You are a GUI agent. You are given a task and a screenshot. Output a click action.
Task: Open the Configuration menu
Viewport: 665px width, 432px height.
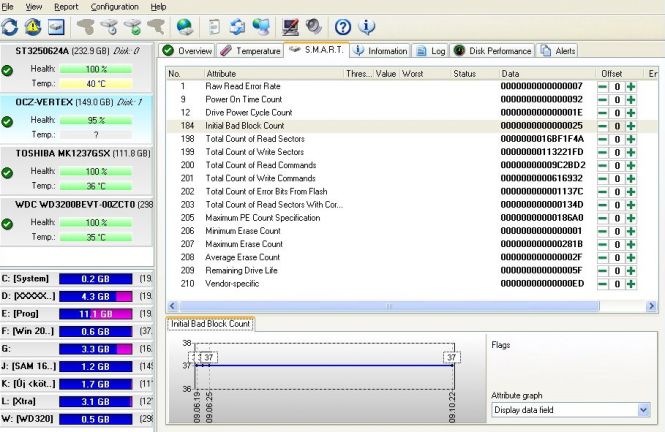115,7
